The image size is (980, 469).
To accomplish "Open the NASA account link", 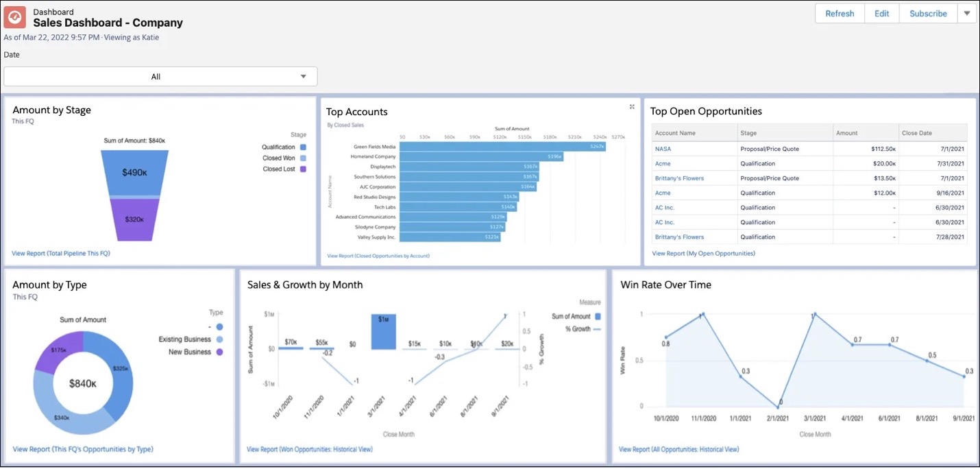I will 663,149.
